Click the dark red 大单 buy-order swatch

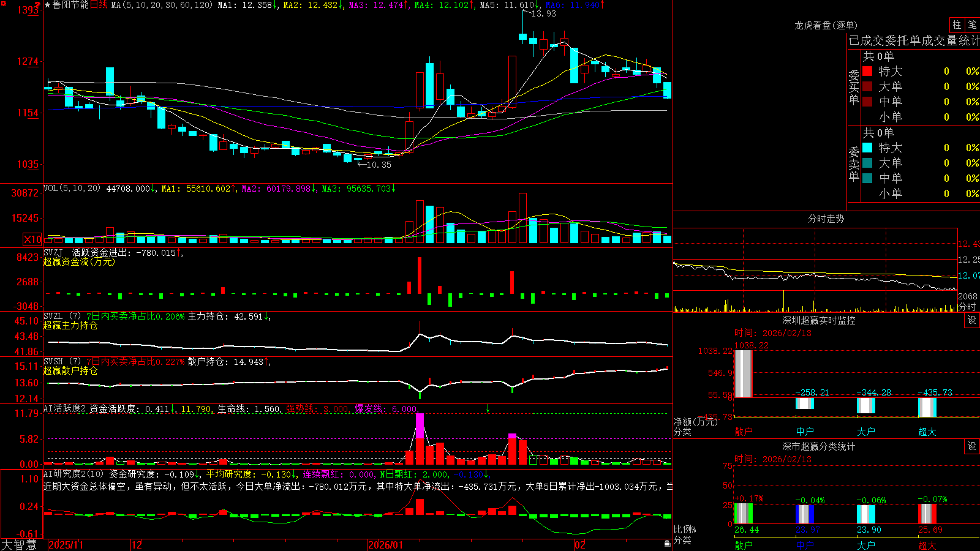[x=867, y=86]
